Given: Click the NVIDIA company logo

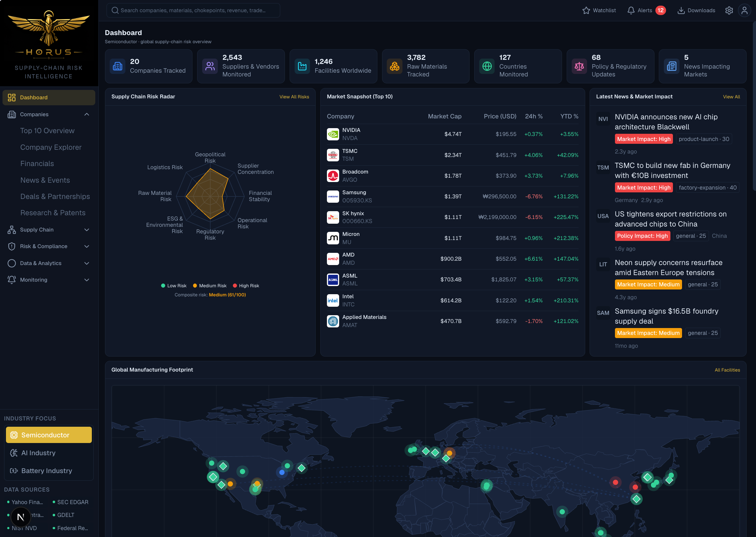Looking at the screenshot, I should pos(333,134).
